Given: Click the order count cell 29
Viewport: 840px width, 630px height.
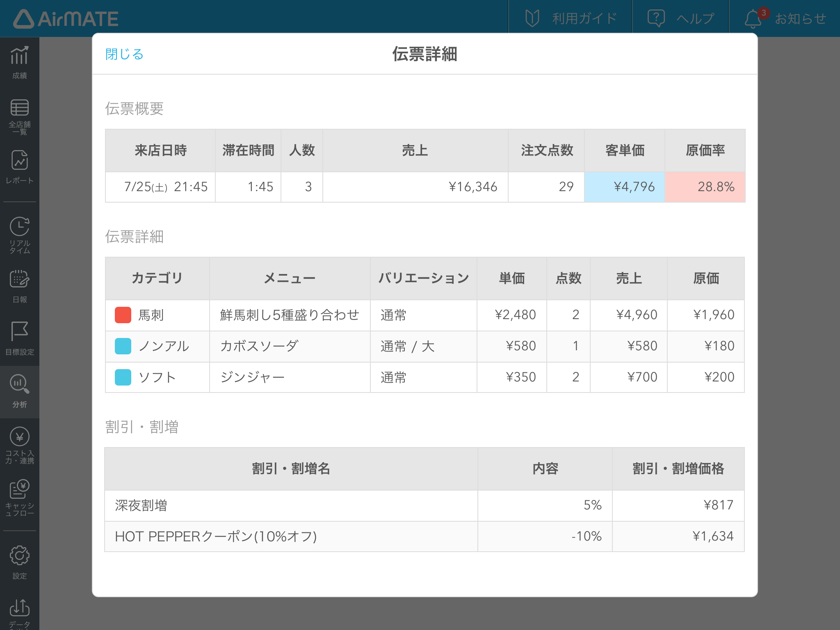Looking at the screenshot, I should pyautogui.click(x=547, y=187).
